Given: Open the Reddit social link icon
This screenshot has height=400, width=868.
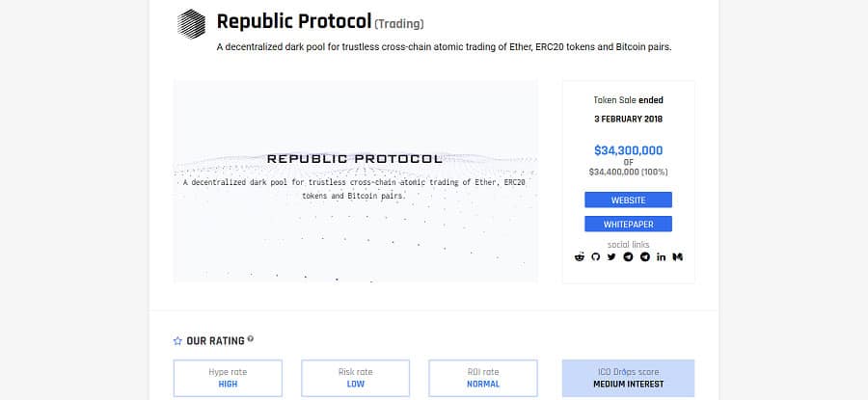Looking at the screenshot, I should (580, 257).
